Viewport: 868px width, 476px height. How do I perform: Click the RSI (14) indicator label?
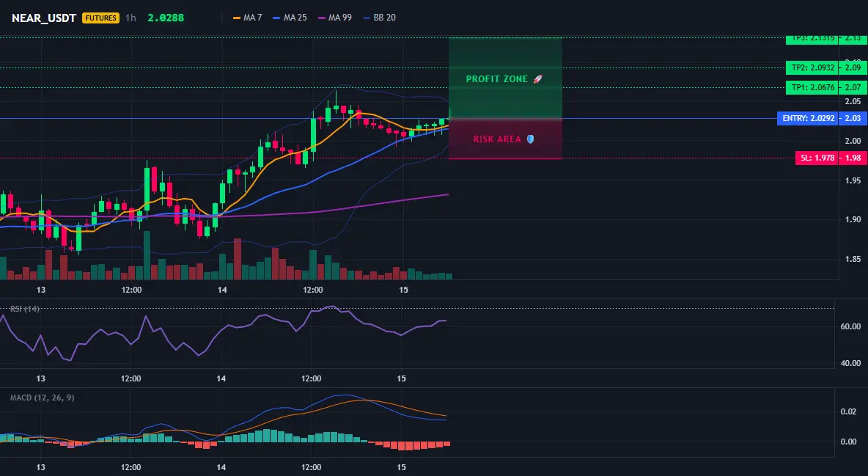pos(25,309)
